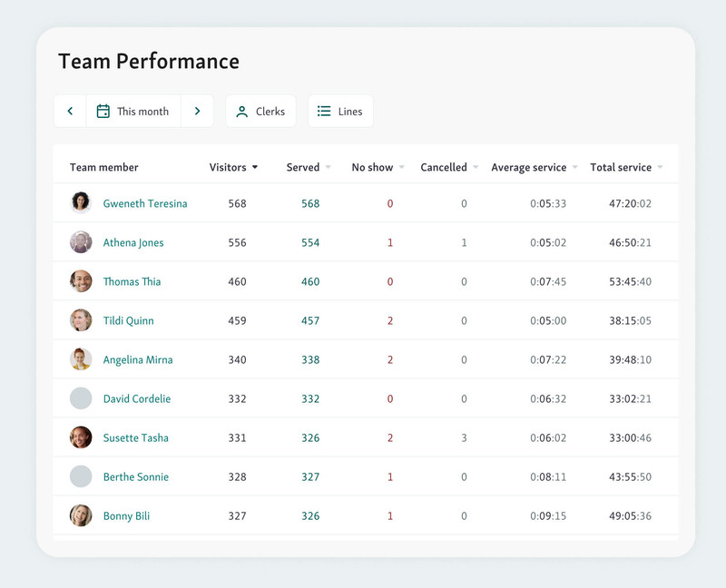The height and width of the screenshot is (588, 726).
Task: Open the This month date picker
Action: [133, 112]
